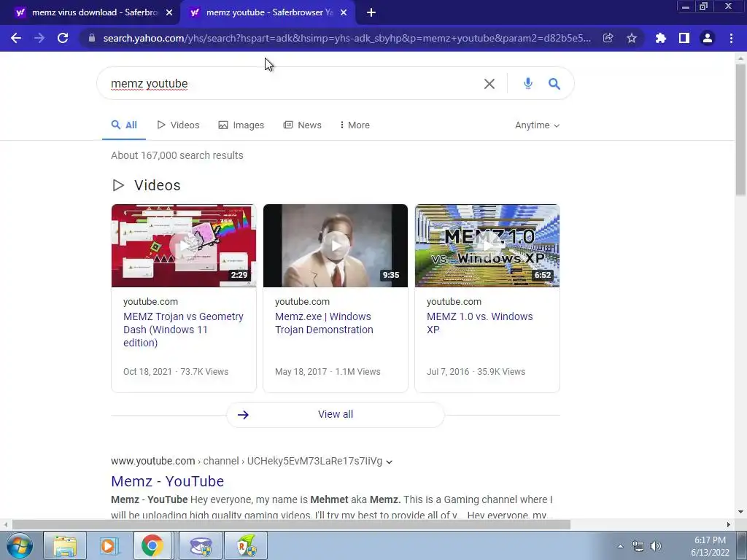Play the MEMZ Trojan vs Geometry Dash thumbnail
This screenshot has height=560, width=747.
(x=184, y=246)
